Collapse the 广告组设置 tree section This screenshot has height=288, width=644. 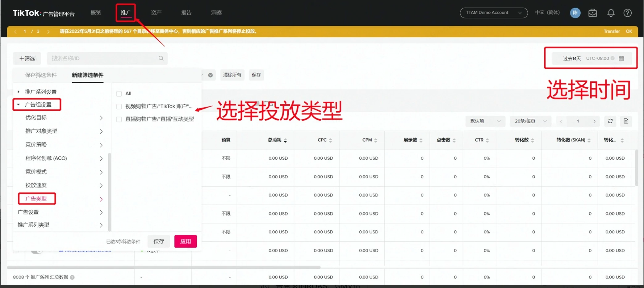pos(19,105)
